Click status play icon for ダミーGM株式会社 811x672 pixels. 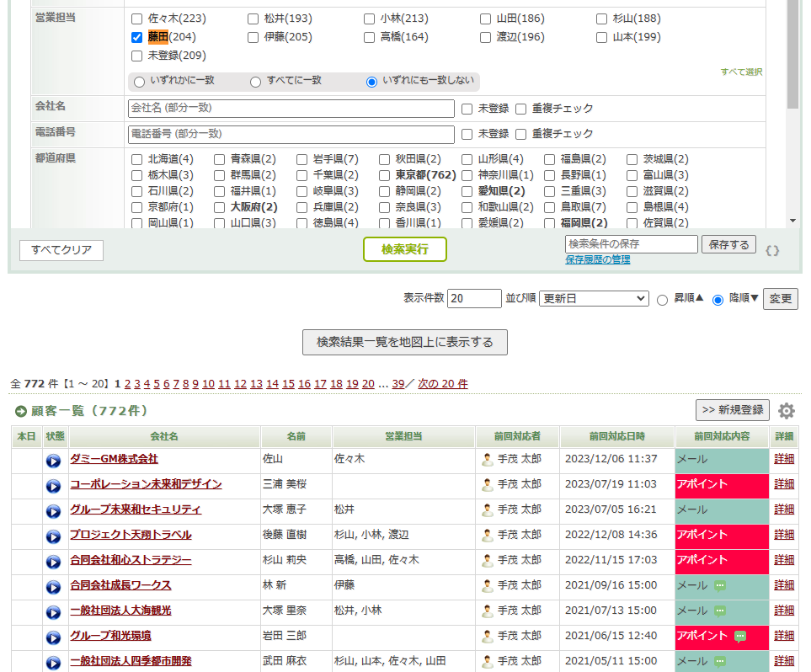click(53, 461)
